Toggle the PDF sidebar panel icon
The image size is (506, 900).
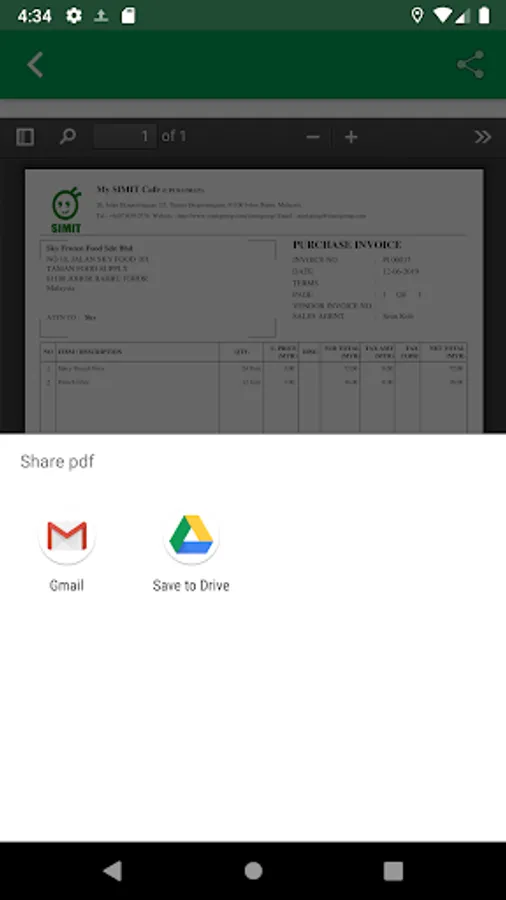pyautogui.click(x=25, y=137)
